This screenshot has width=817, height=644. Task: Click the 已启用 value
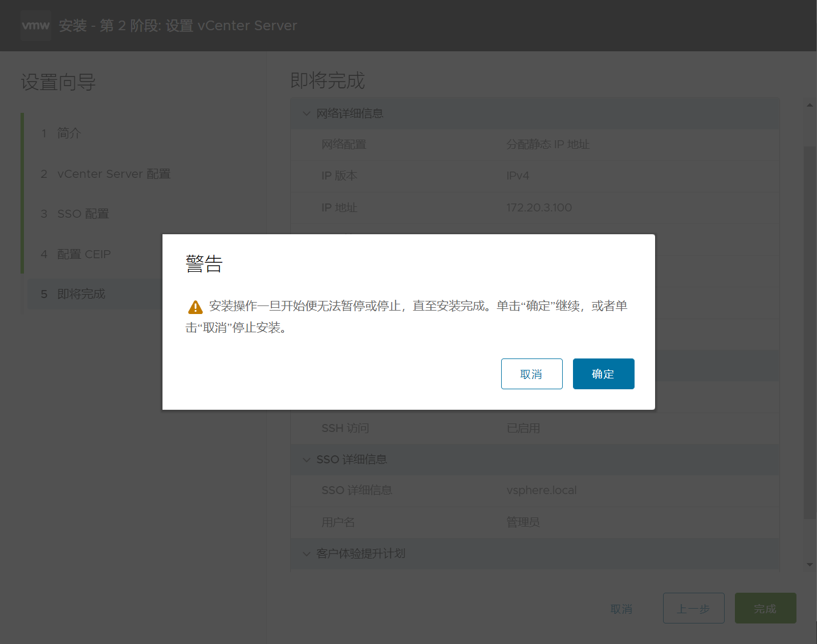point(523,428)
